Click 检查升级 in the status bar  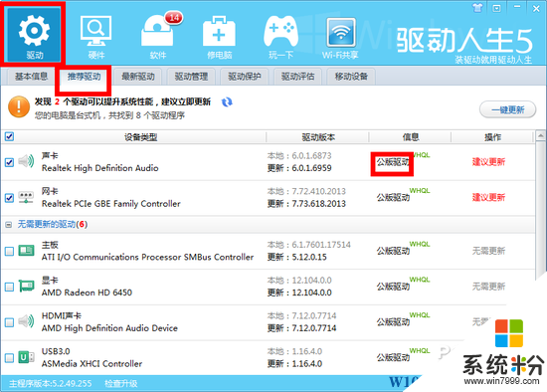pyautogui.click(x=121, y=384)
